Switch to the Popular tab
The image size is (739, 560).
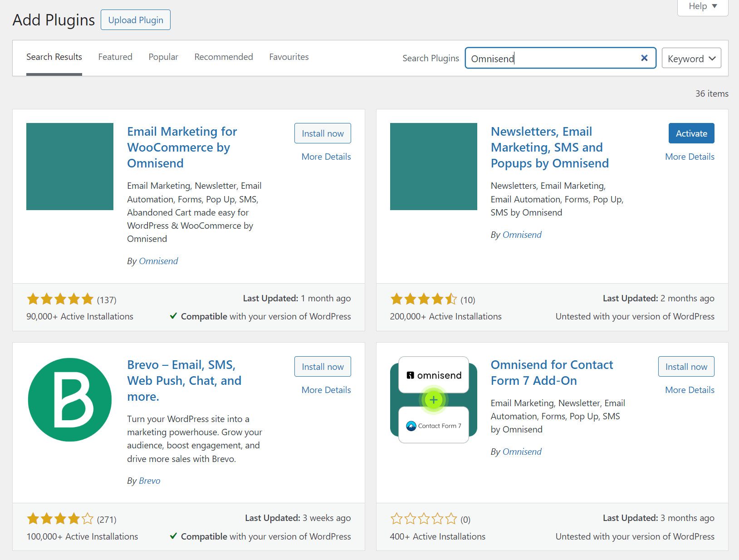[x=163, y=57]
